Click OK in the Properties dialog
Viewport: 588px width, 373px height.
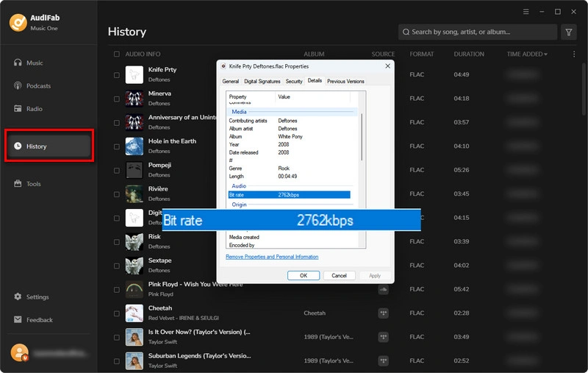pyautogui.click(x=304, y=275)
